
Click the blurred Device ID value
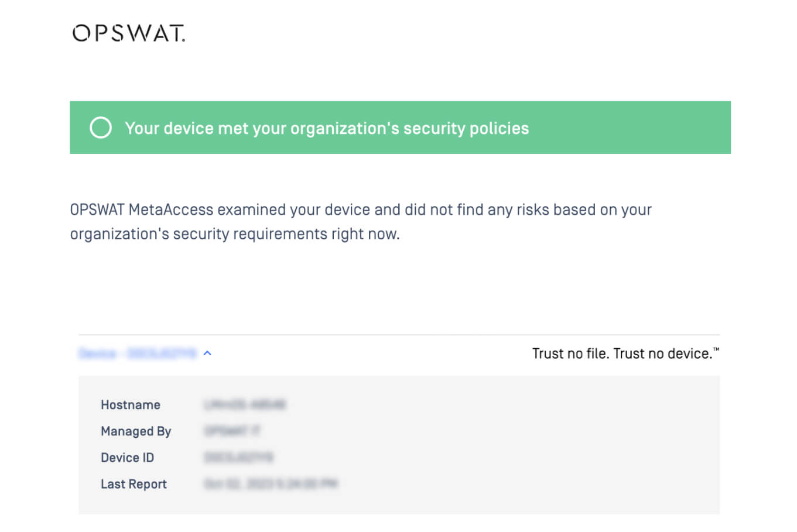(238, 457)
